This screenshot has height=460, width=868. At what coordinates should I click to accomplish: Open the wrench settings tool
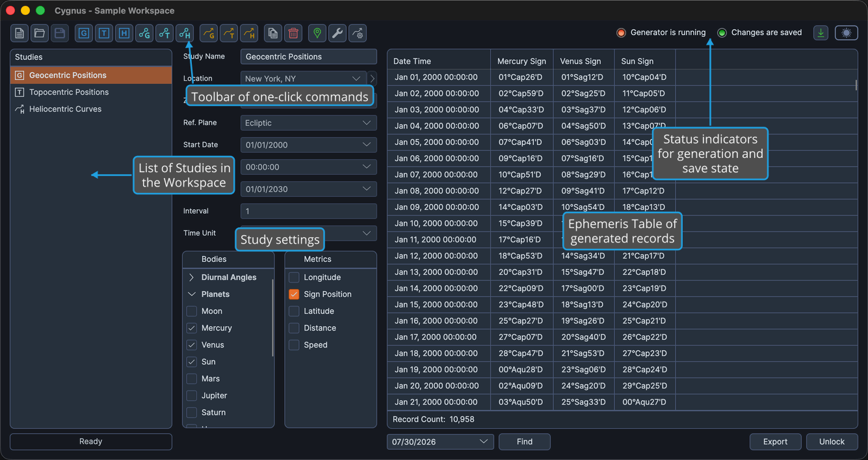(x=337, y=33)
